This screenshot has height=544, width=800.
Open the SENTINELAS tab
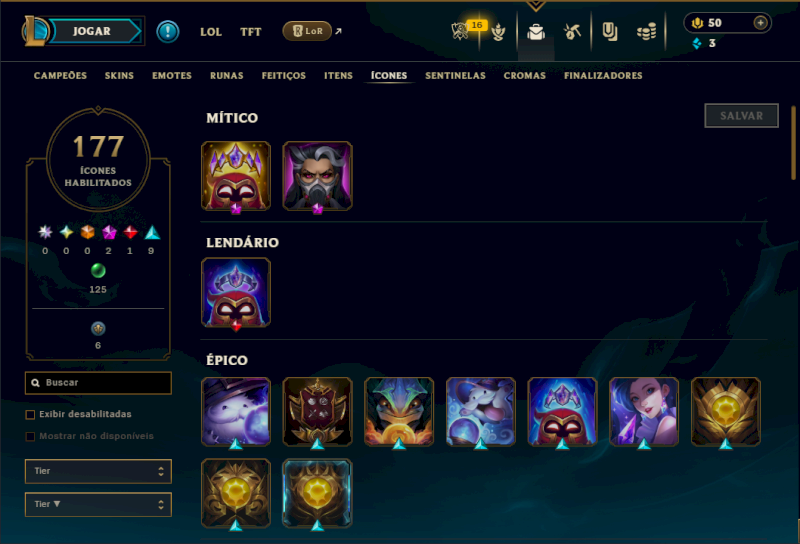455,76
